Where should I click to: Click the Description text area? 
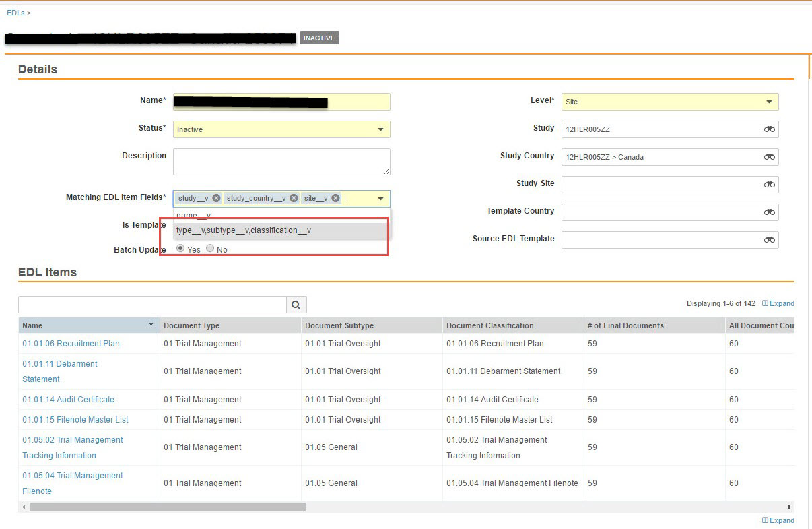click(x=281, y=162)
